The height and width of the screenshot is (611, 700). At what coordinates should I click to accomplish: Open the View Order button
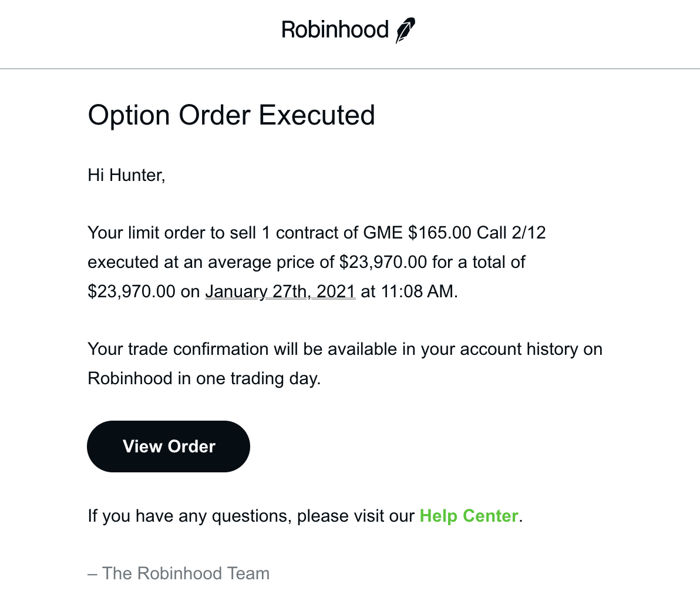(169, 446)
